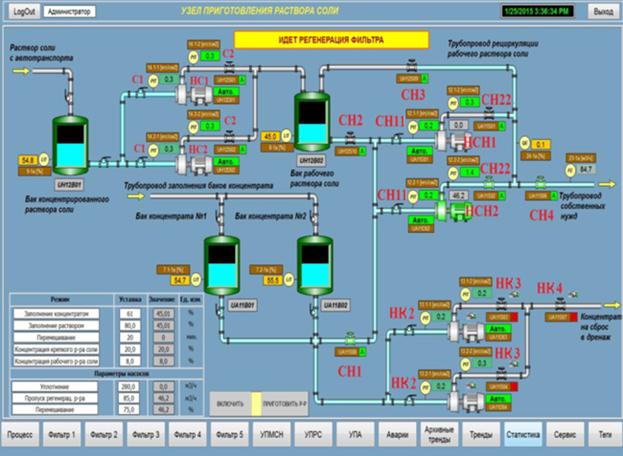Viewport: 623px width, 456px height.
Task: Click the ПРИГОТОВИТЬ Р-Р button
Action: (284, 404)
